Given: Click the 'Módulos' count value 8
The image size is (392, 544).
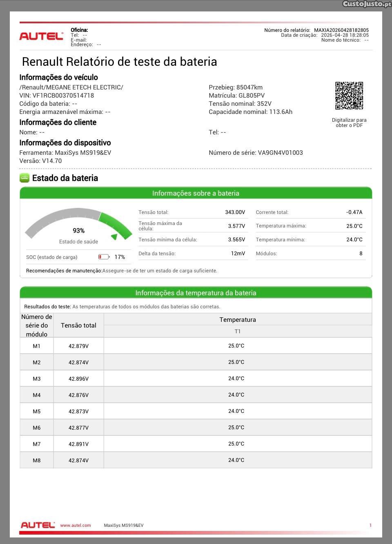Looking at the screenshot, I should coord(361,254).
